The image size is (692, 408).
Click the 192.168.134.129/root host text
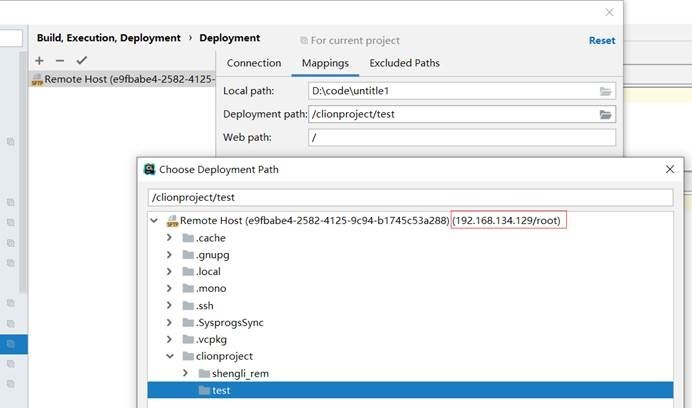pyautogui.click(x=507, y=220)
